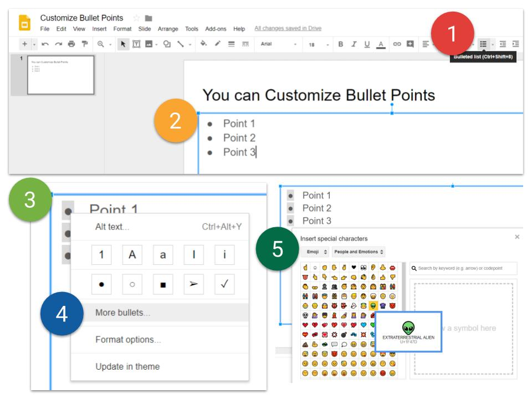Select the hollow circle bullet style
Viewport: 532px width, 399px height.
click(x=132, y=284)
